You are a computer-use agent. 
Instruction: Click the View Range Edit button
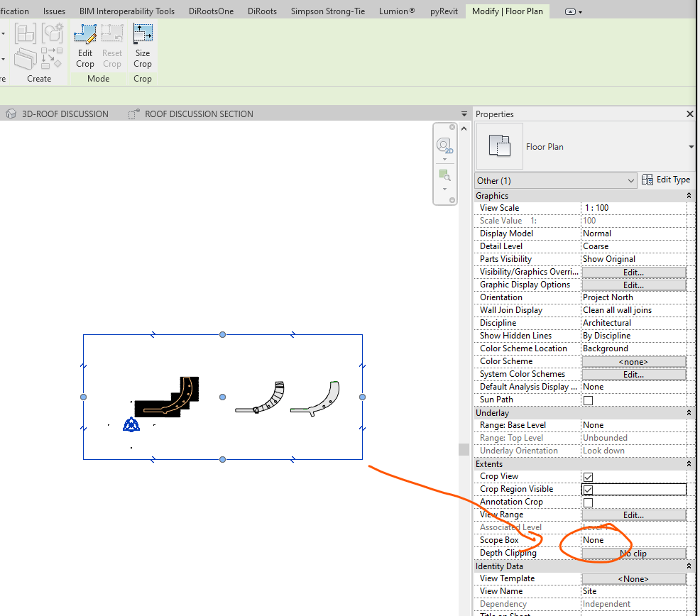[633, 515]
